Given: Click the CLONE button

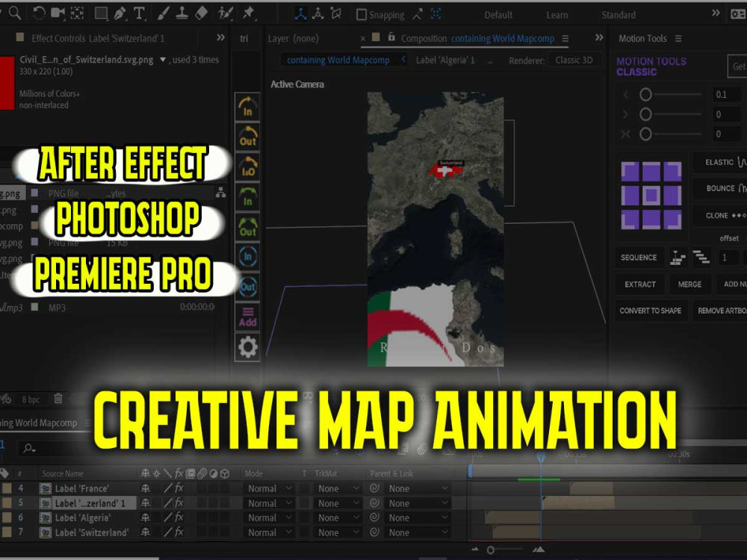Looking at the screenshot, I should (x=720, y=215).
